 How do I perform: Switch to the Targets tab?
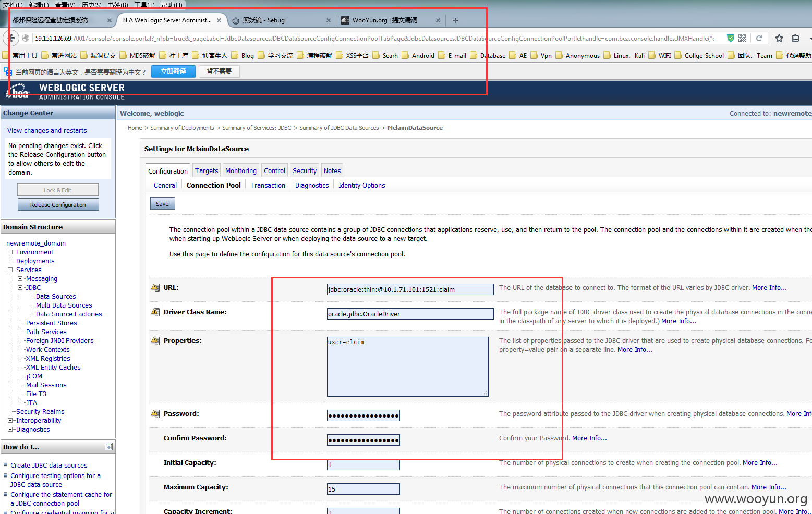click(x=207, y=170)
